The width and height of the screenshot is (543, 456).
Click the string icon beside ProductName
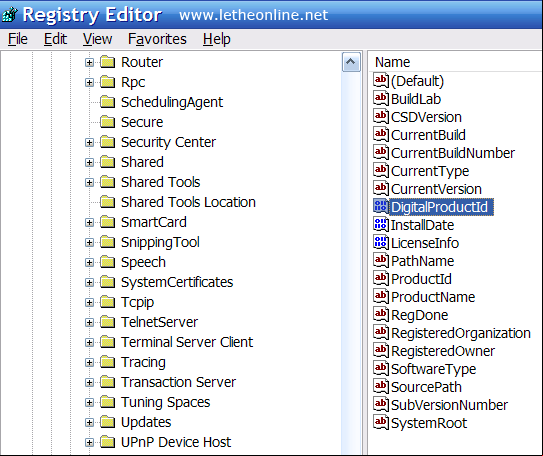tap(381, 297)
